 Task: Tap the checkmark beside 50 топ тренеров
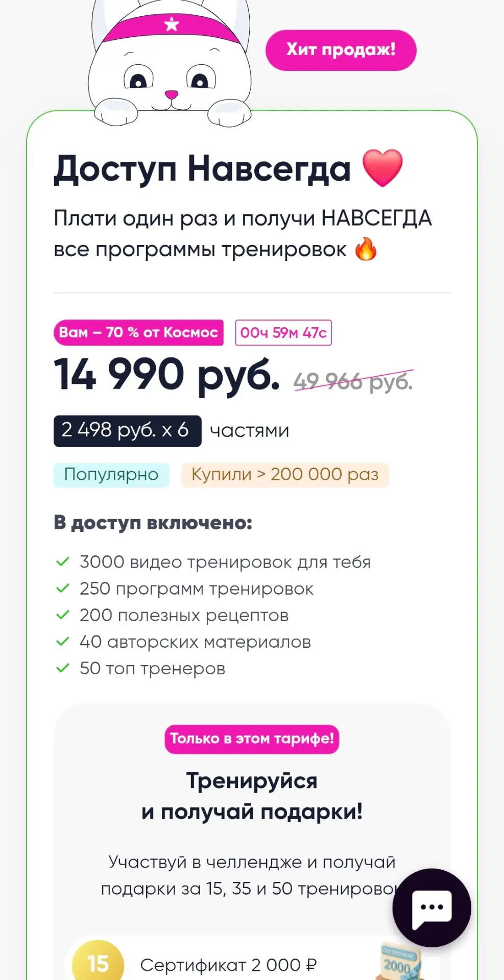pos(62,668)
